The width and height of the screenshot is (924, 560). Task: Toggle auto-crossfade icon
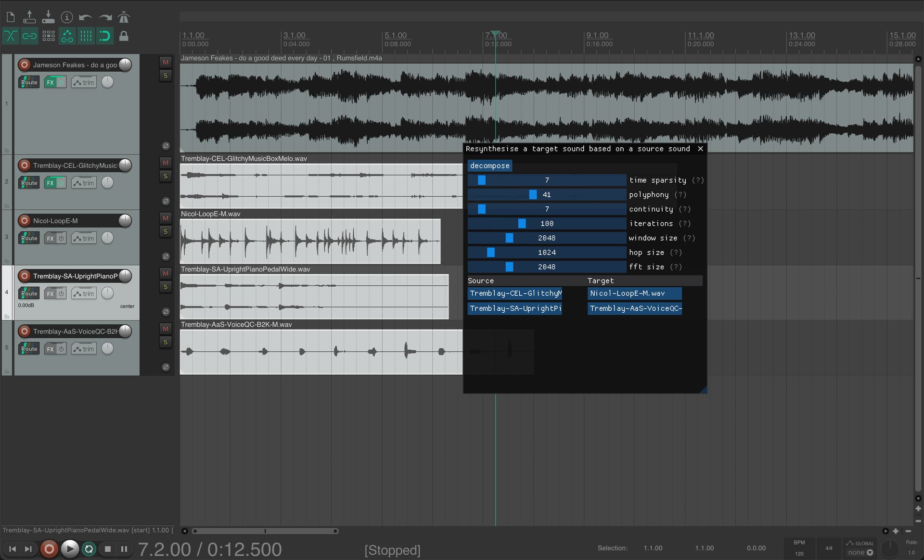pyautogui.click(x=11, y=36)
